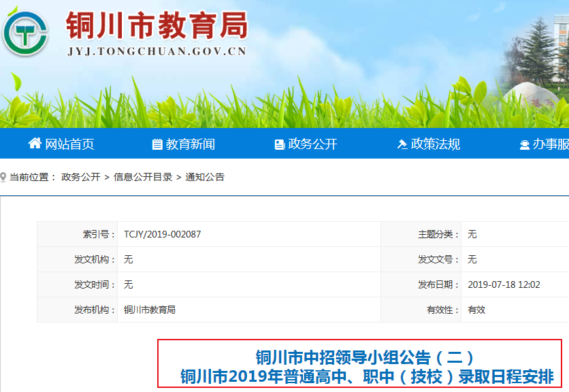The height and width of the screenshot is (392, 569).
Task: Click the calendar icon beside 教育新闻
Action: (157, 144)
